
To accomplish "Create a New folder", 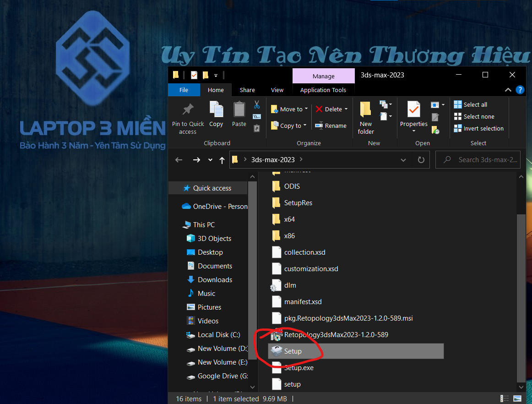I will tap(365, 117).
